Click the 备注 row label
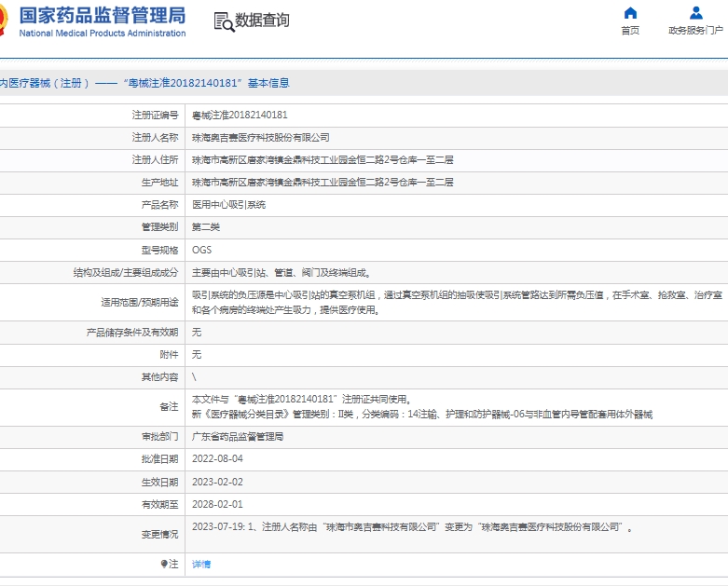The height and width of the screenshot is (586, 728). click(x=169, y=406)
